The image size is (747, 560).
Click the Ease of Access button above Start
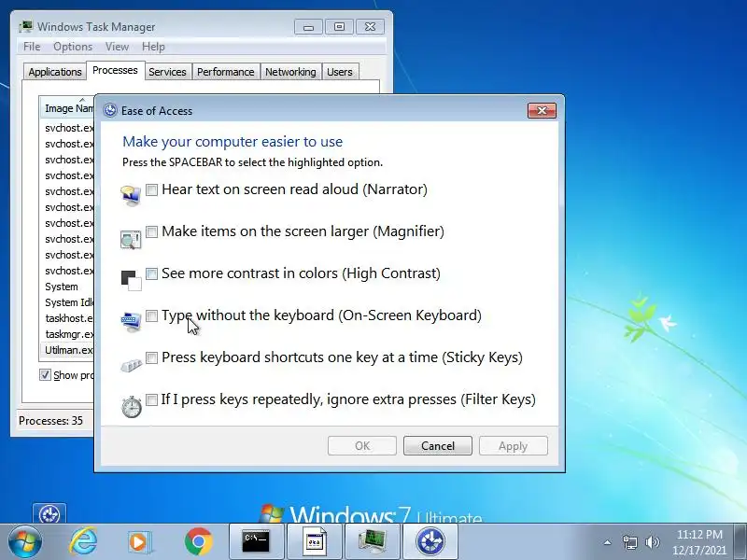(x=49, y=513)
